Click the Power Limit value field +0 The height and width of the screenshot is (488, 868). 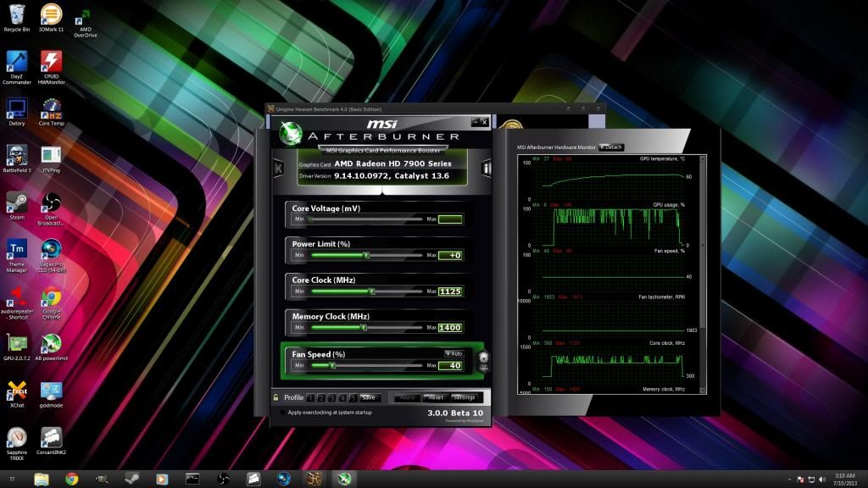click(450, 255)
